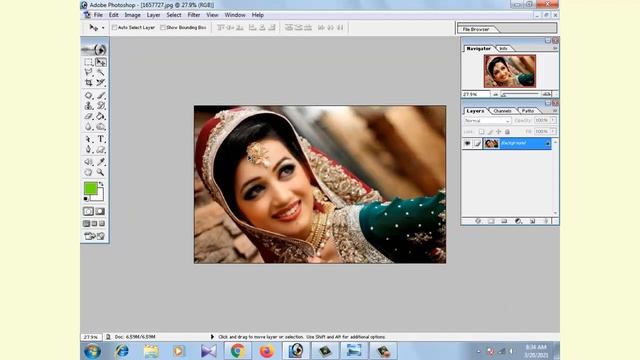This screenshot has width=640, height=360.
Task: Switch to Quick Mask mode
Action: coord(100,211)
